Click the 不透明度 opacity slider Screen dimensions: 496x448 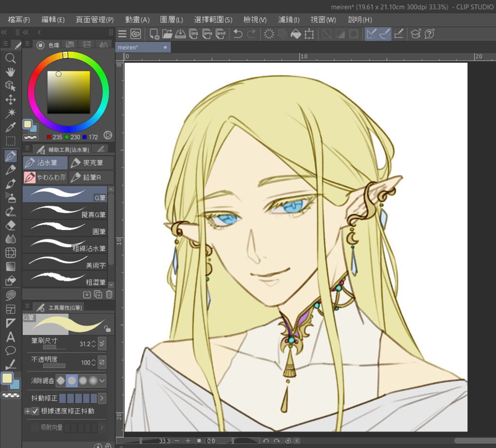pos(54,366)
